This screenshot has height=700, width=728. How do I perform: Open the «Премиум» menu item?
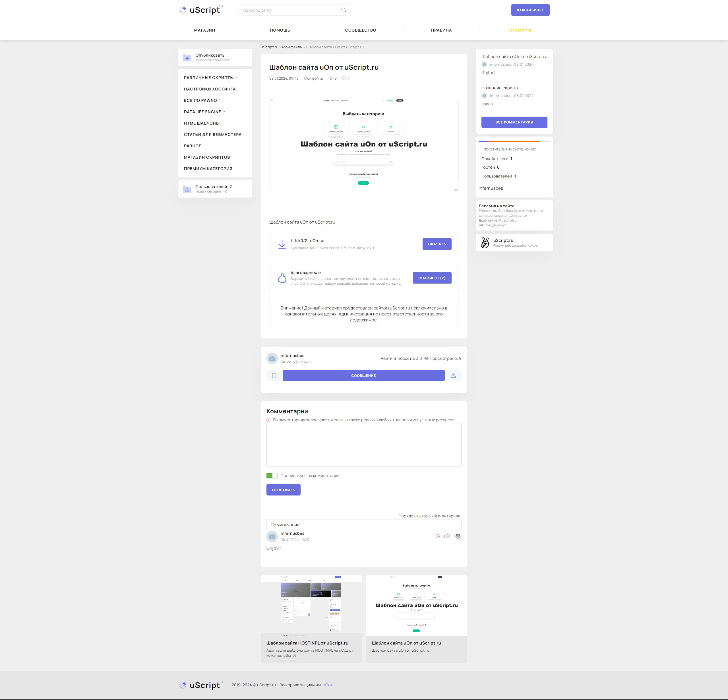(x=520, y=30)
